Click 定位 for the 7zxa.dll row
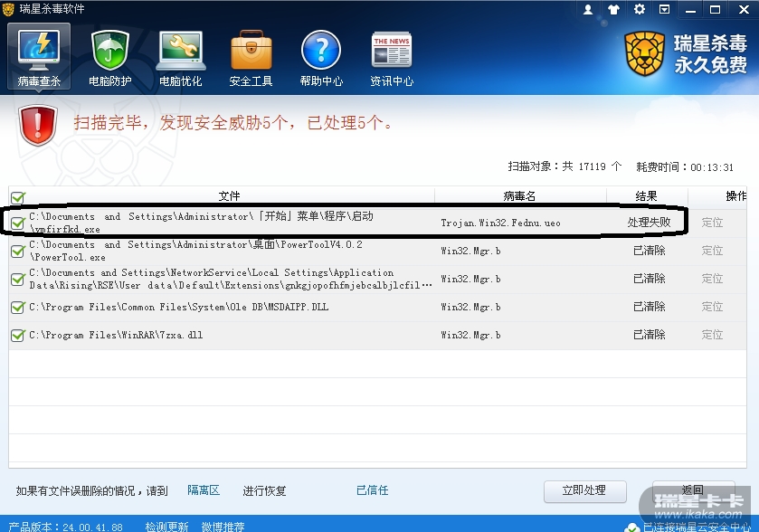 (712, 335)
